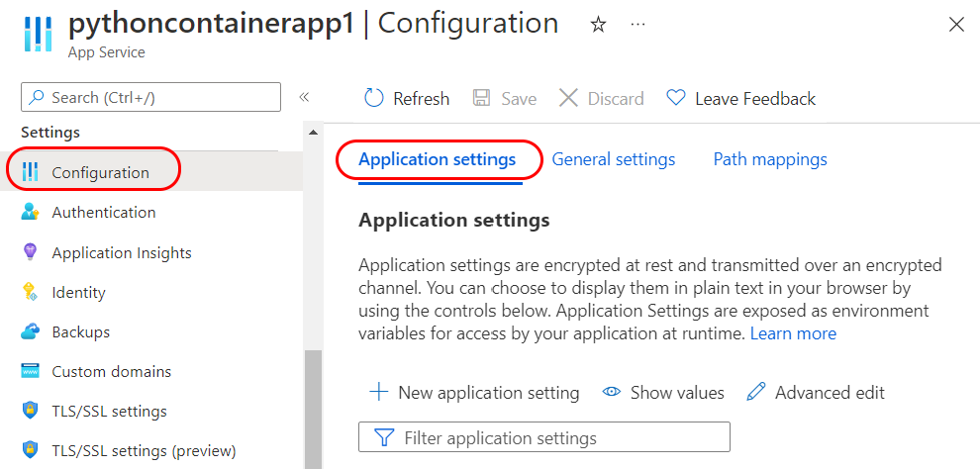980x469 pixels.
Task: Click the Refresh icon
Action: pyautogui.click(x=373, y=98)
